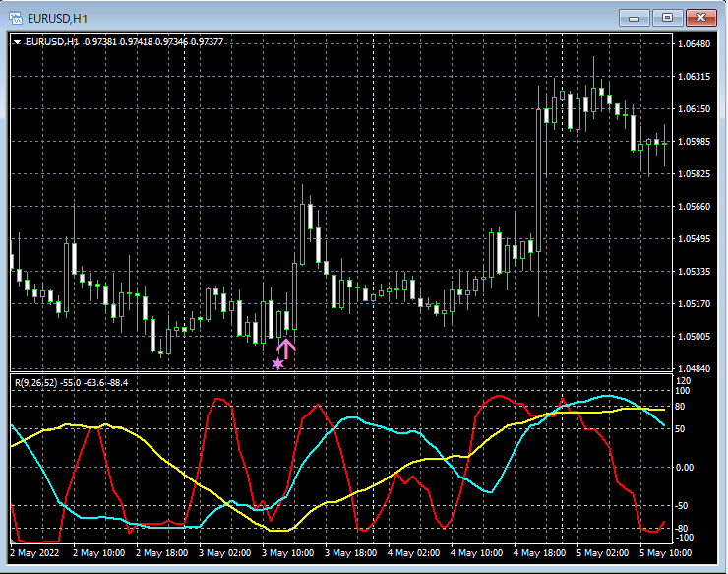
Task: Click indicator level 0.00 on scale
Action: tap(685, 468)
